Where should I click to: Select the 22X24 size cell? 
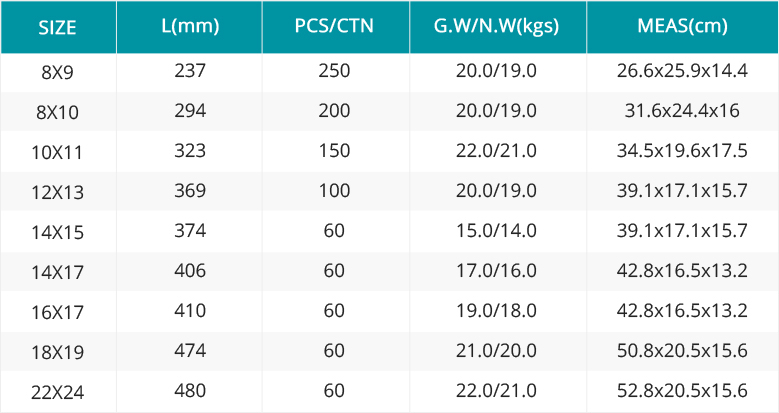(x=58, y=392)
